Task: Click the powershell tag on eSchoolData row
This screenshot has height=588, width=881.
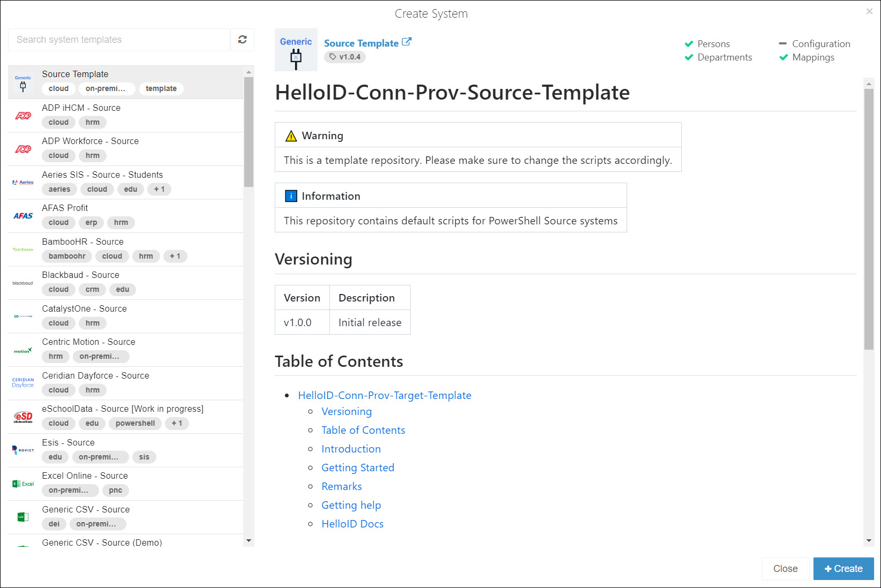Action: coord(135,423)
